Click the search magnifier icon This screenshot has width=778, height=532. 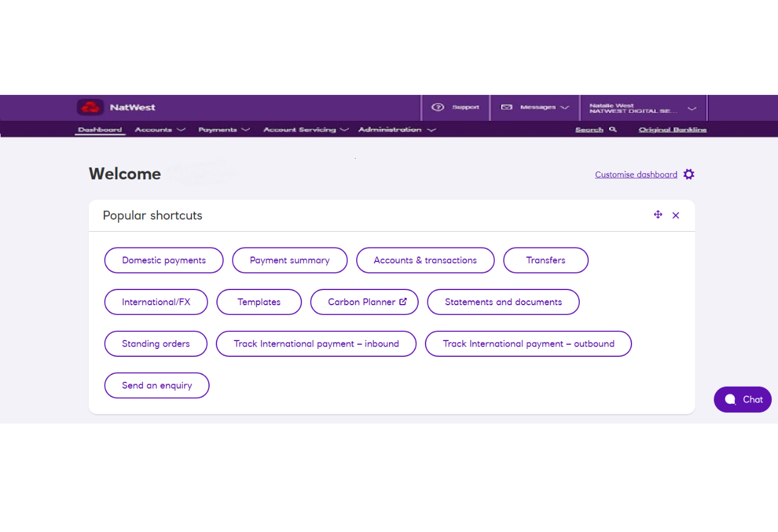(x=613, y=130)
